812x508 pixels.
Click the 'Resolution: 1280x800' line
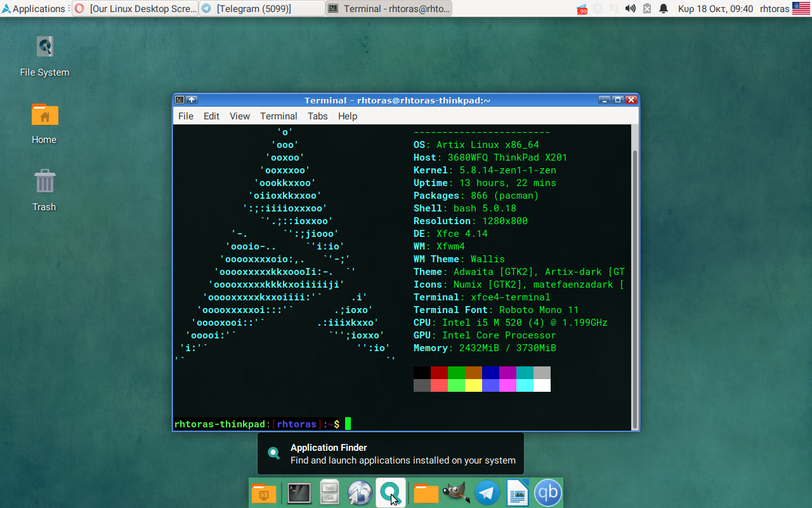pyautogui.click(x=471, y=221)
